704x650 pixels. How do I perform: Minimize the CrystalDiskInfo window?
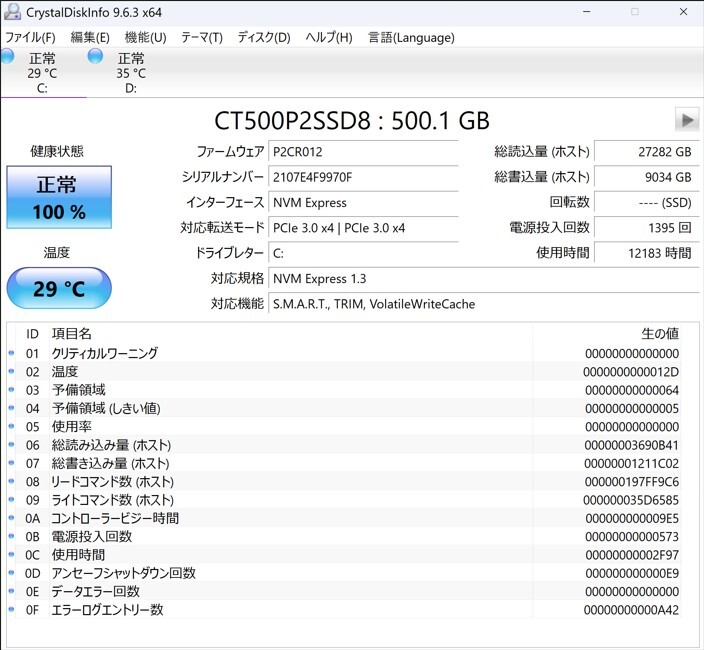(587, 12)
